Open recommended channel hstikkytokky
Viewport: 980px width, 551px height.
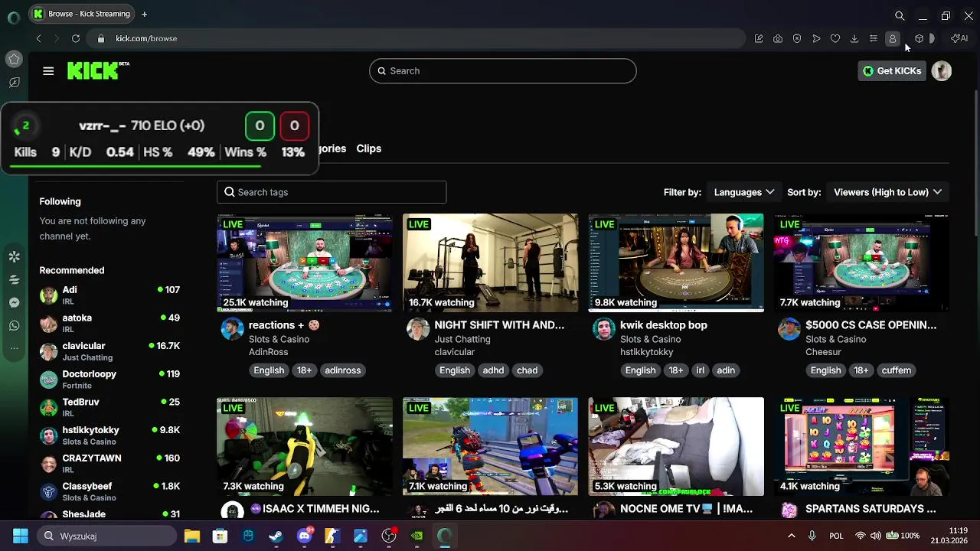109,435
